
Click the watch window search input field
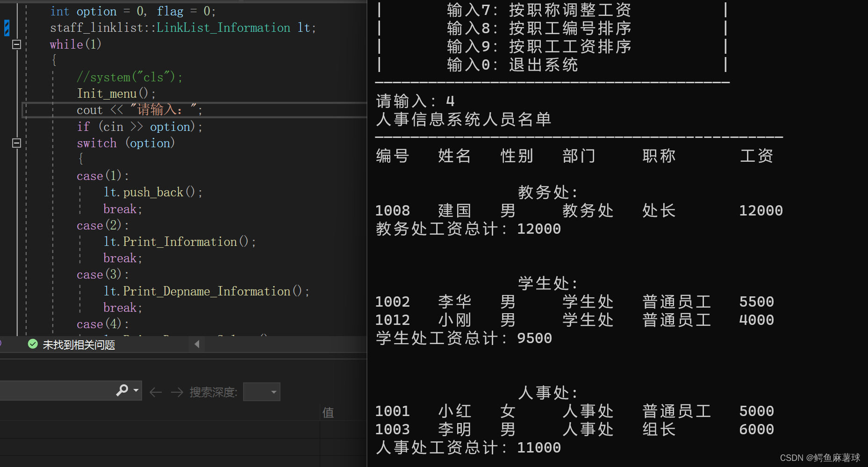coord(57,390)
